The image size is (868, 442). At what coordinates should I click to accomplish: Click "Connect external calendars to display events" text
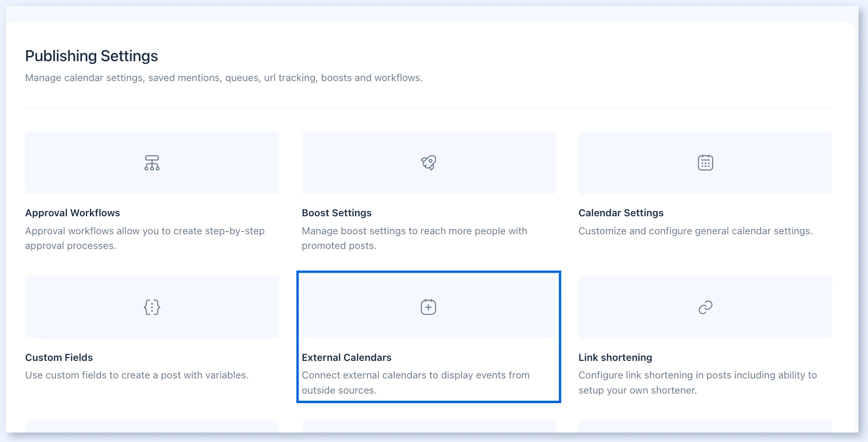point(416,383)
